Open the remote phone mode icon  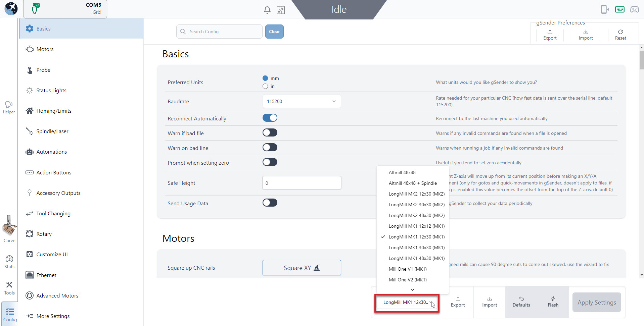605,9
